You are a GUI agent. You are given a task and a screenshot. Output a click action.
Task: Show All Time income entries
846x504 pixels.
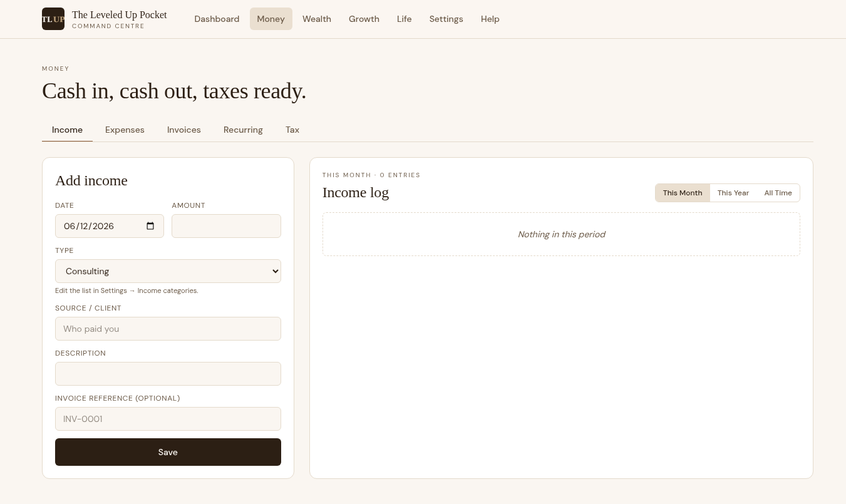(x=778, y=193)
